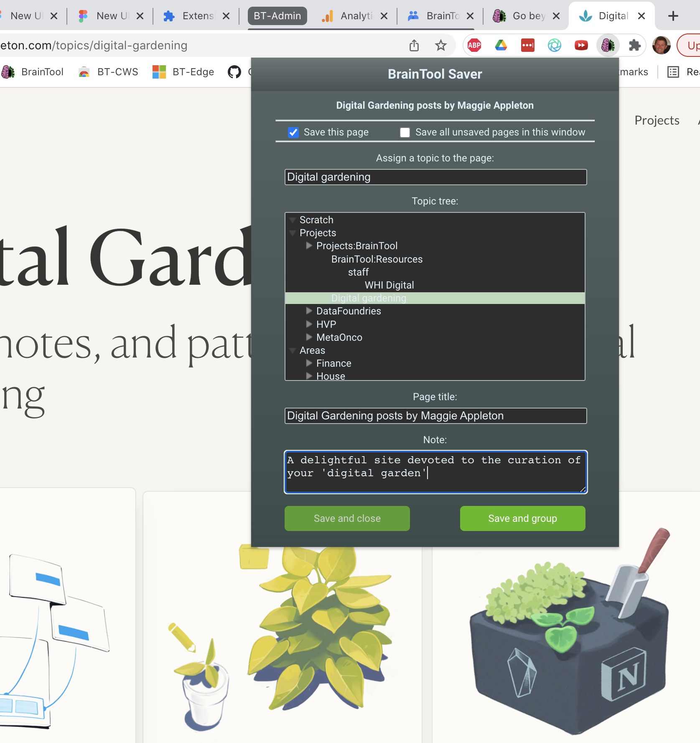Enable Save all unsaved pages in this window

tap(405, 133)
